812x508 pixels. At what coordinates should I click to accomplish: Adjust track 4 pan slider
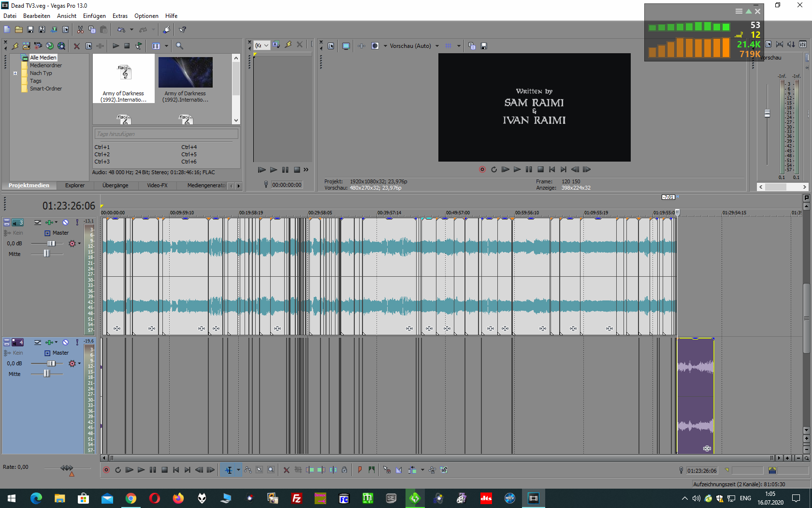tap(47, 374)
